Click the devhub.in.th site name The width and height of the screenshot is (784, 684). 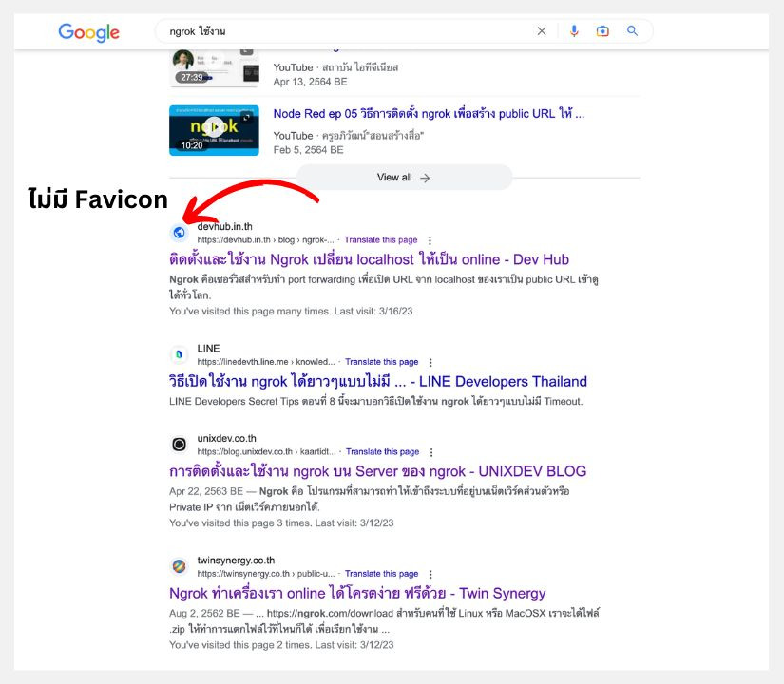(x=224, y=226)
